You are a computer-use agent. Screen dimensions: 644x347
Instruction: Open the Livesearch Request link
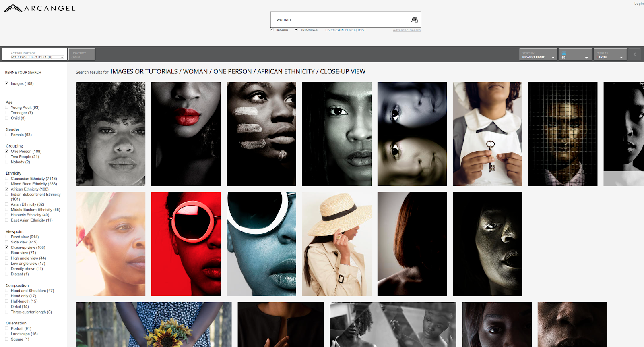(346, 30)
